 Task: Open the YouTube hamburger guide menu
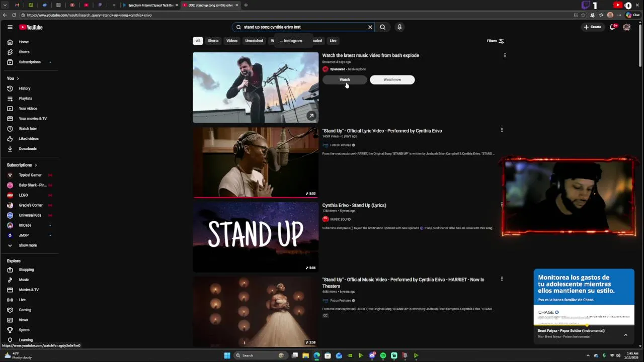coord(10,27)
